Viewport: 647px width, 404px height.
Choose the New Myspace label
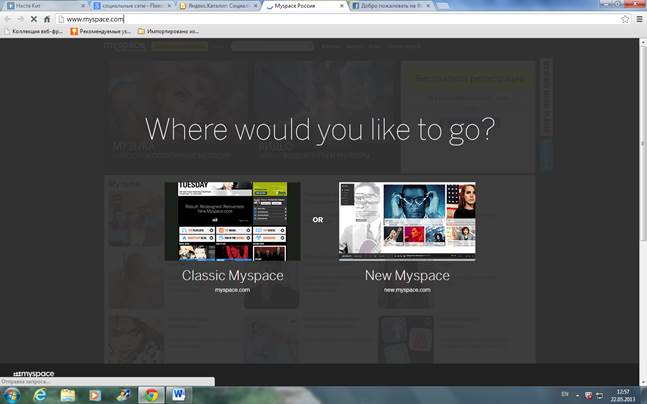pyautogui.click(x=407, y=275)
